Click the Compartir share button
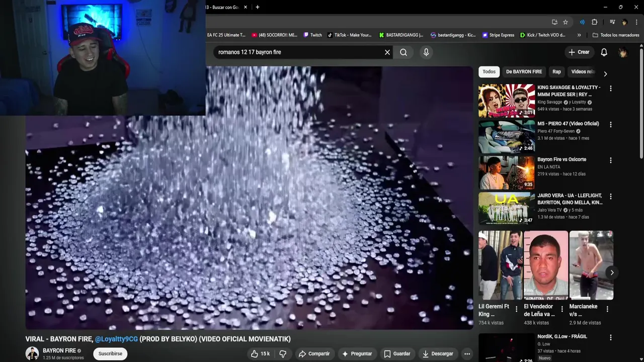Screen dimensions: 644x362 (x=314, y=354)
